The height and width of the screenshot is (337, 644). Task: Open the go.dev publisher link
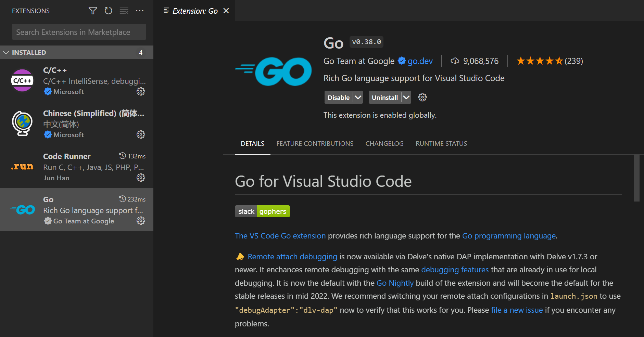click(x=420, y=61)
